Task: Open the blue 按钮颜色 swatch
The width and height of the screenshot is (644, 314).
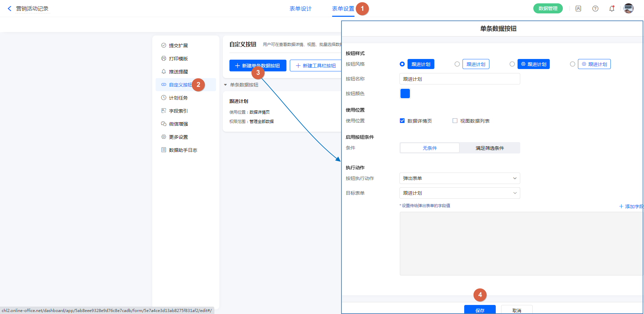Action: [405, 93]
